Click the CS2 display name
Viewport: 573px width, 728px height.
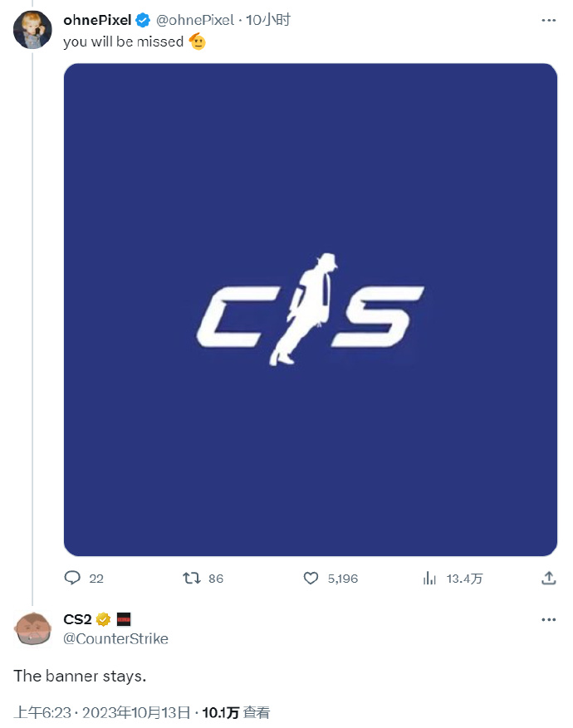click(78, 619)
